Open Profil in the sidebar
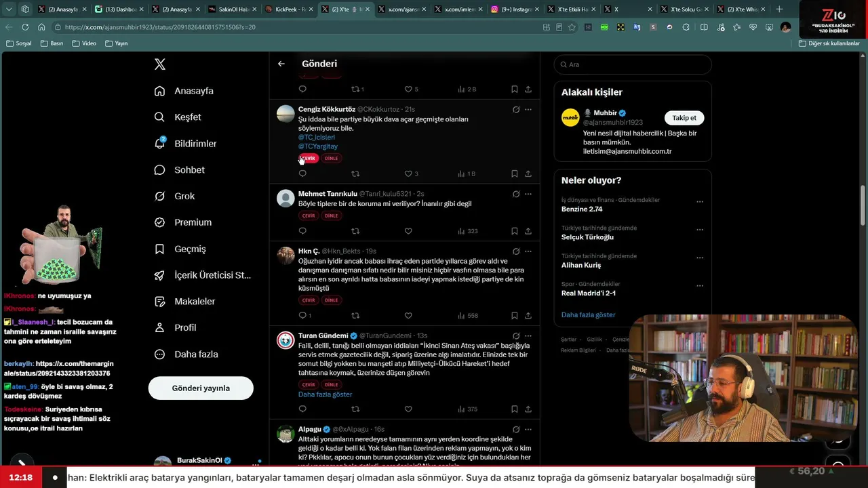This screenshot has height=488, width=868. point(176,328)
